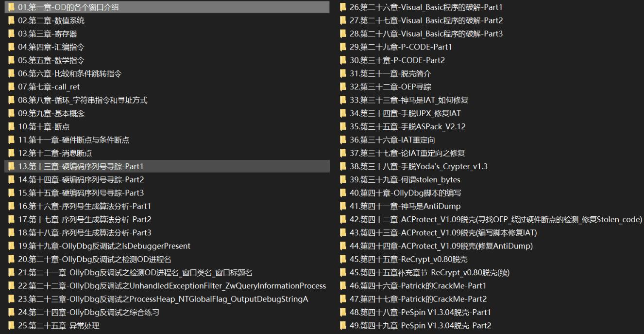Screen dimensions: 644x334
Task: Click folder icon of 01.第一章-OD的各个窗口介绍
Action: pos(11,7)
